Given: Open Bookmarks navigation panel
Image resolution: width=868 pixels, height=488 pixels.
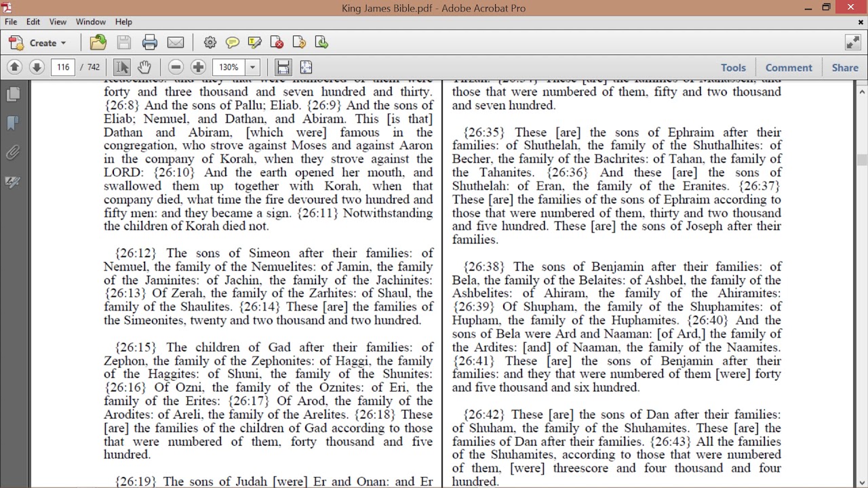Looking at the screenshot, I should pyautogui.click(x=13, y=123).
